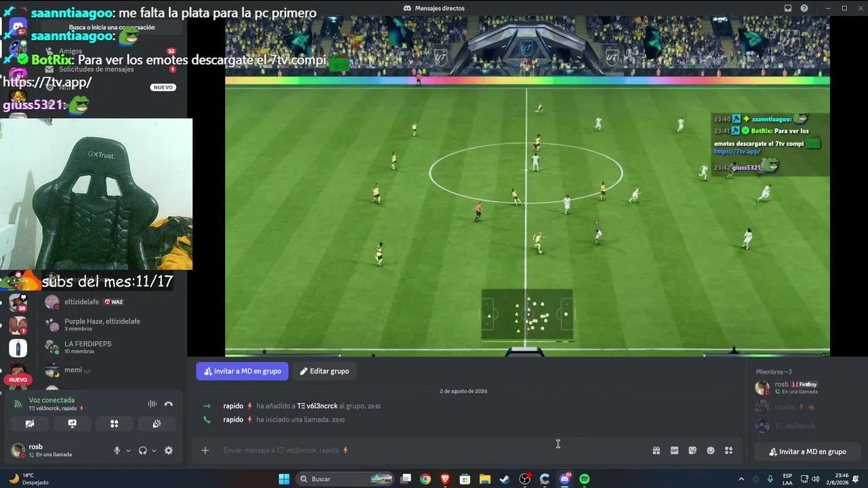Expand microphone input options arrow
The image size is (868, 488).
(128, 451)
